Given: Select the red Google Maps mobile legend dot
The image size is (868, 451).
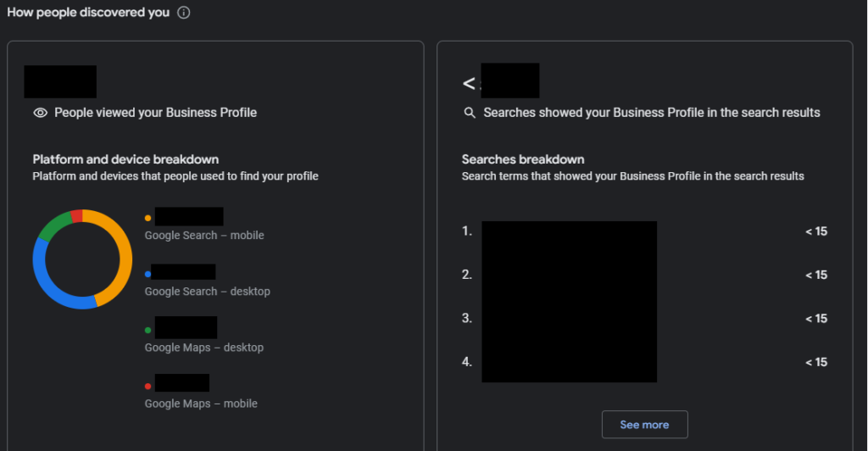Looking at the screenshot, I should click(x=147, y=387).
